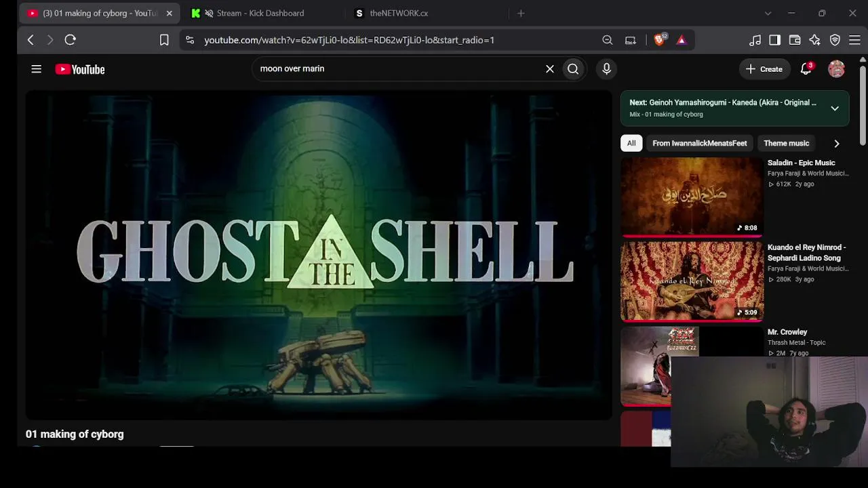The image size is (868, 488).
Task: Click the 'Next: Geinoh Yamashirogumi - Kaneda' text
Action: pyautogui.click(x=723, y=102)
